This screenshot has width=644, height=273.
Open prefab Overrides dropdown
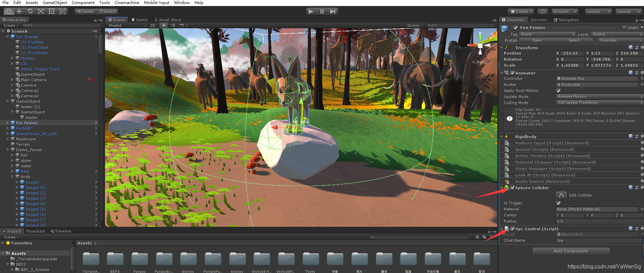620,40
